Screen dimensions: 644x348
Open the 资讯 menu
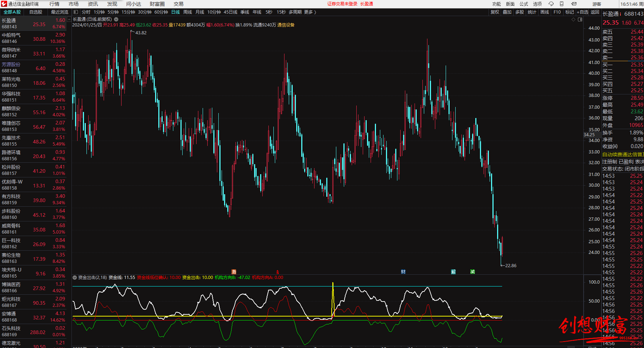tap(93, 4)
